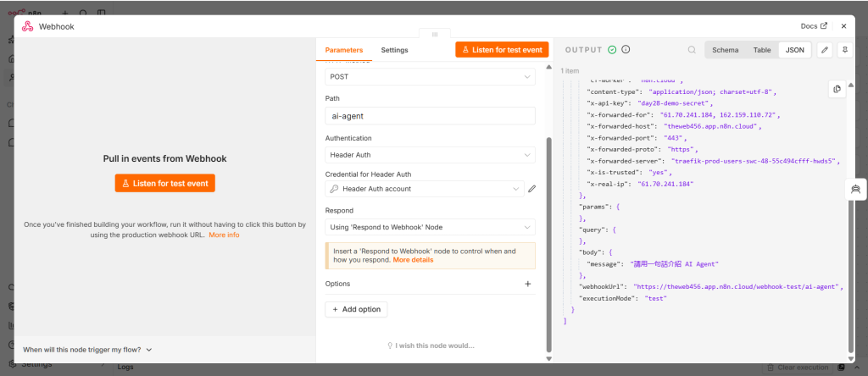Open the Respond mode dropdown
This screenshot has height=376, width=868.
430,227
